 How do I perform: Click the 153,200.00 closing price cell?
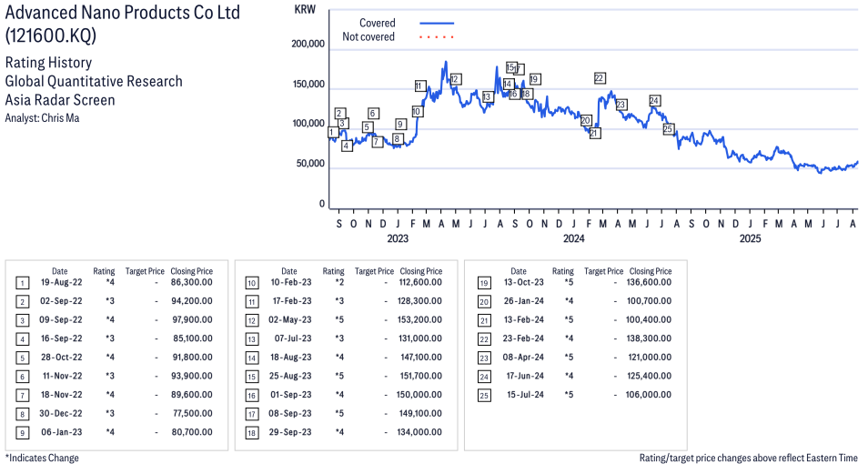[x=420, y=320]
